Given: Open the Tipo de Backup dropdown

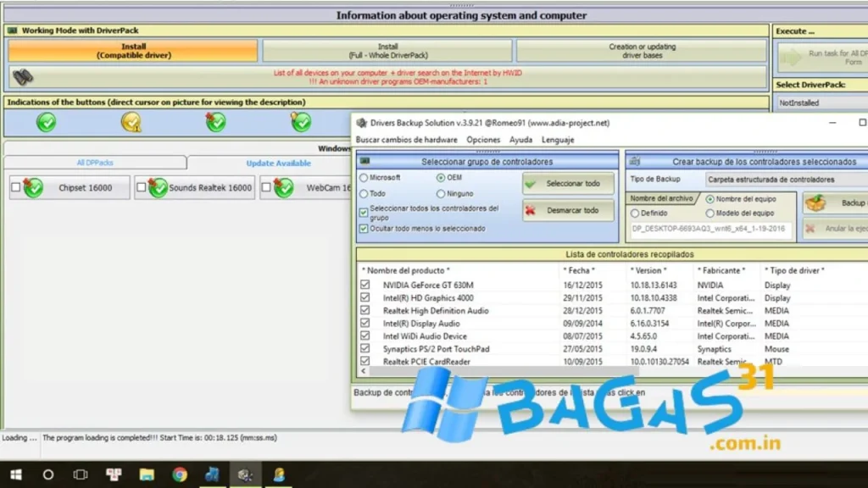Looking at the screenshot, I should (785, 180).
